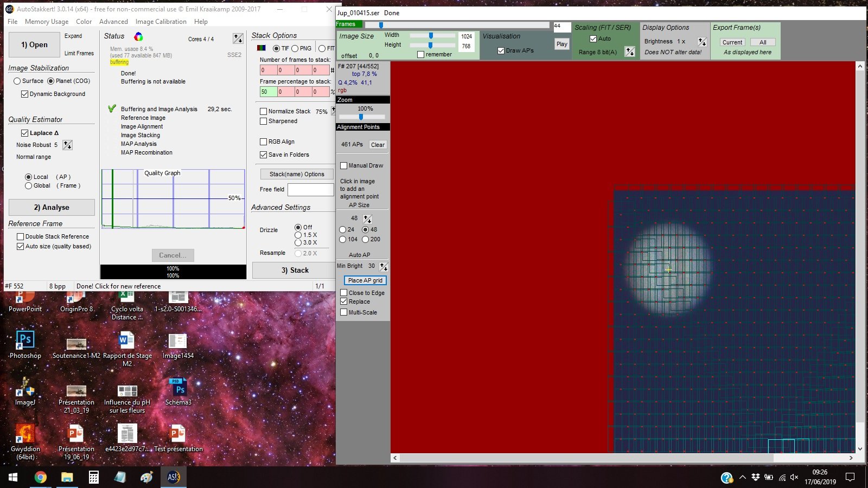Screen dimensions: 868x488
Task: Adjust the AP Size stepper
Action: coord(367,219)
